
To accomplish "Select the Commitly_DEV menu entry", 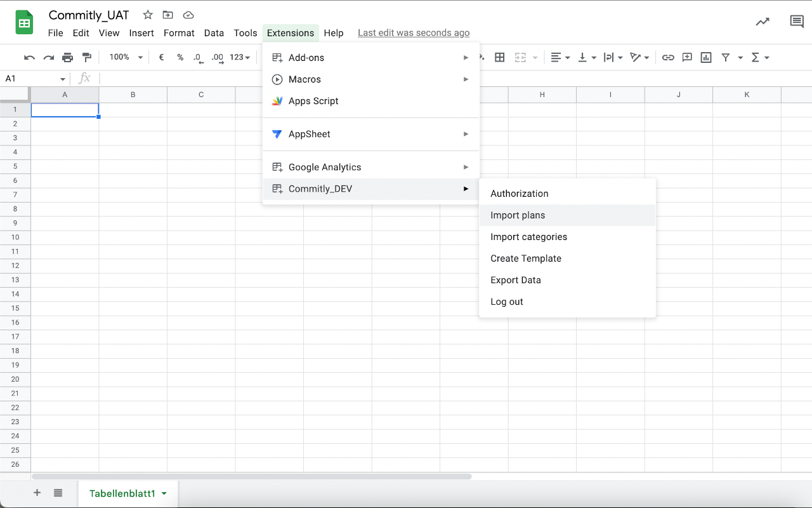I will (371, 189).
